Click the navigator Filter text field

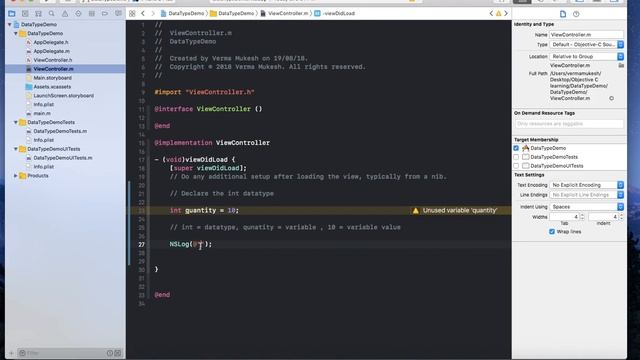pyautogui.click(x=65, y=353)
